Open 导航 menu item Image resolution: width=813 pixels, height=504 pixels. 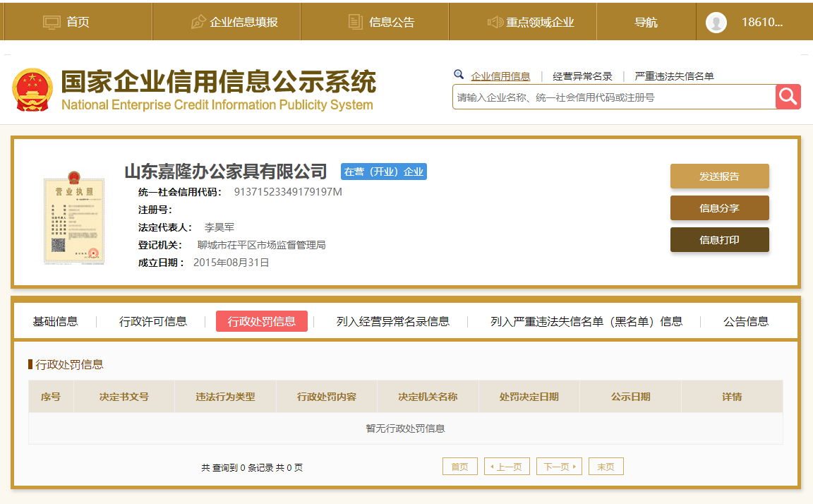click(646, 22)
